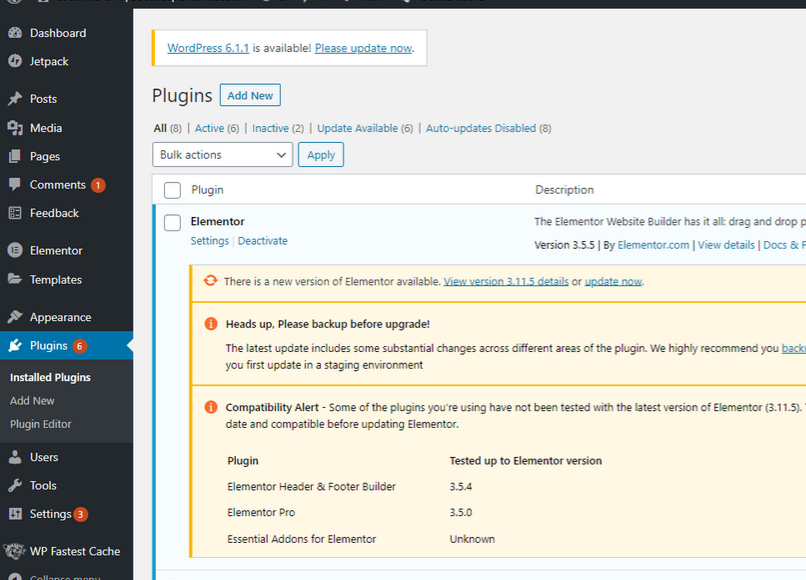Image resolution: width=806 pixels, height=580 pixels.
Task: Click the 3.5.4 tested version value
Action: [x=461, y=486]
